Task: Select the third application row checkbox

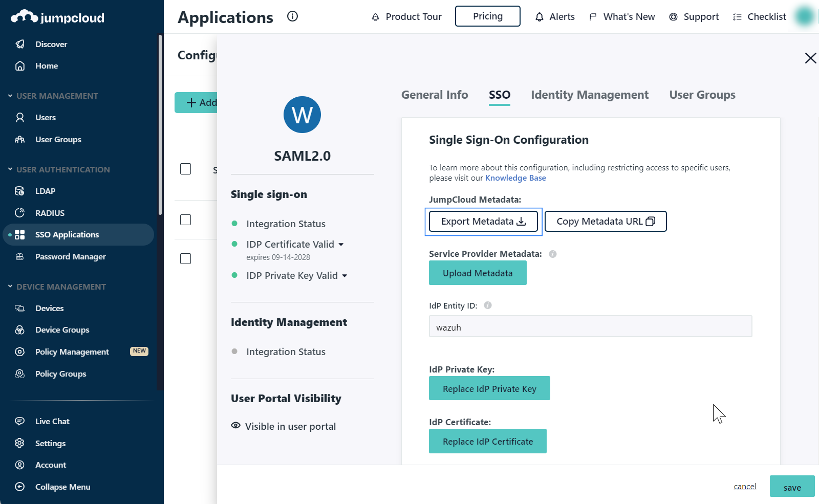Action: click(186, 258)
